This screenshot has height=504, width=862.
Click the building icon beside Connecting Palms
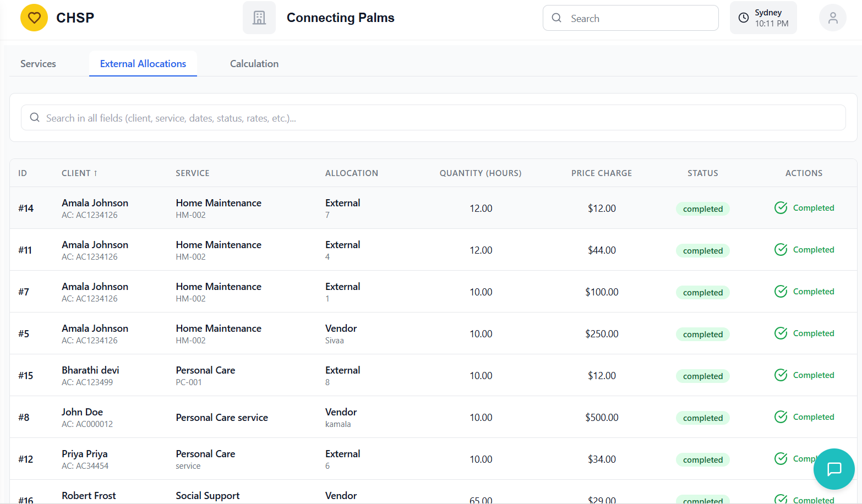[259, 18]
